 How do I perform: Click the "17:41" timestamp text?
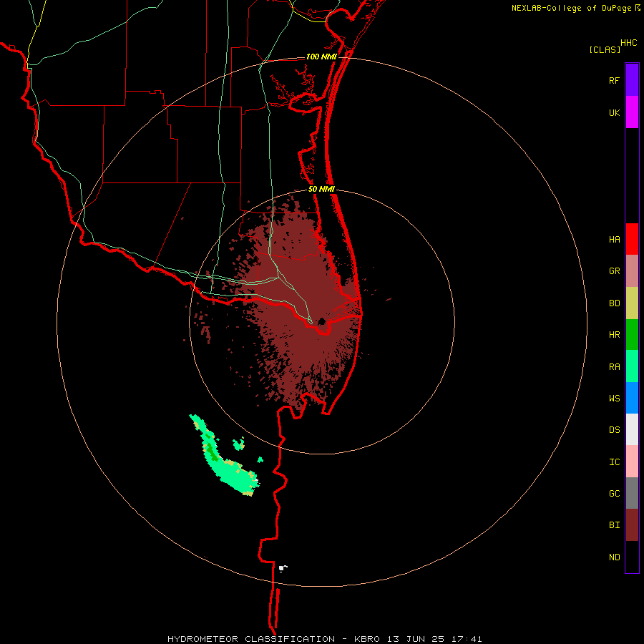[469, 639]
